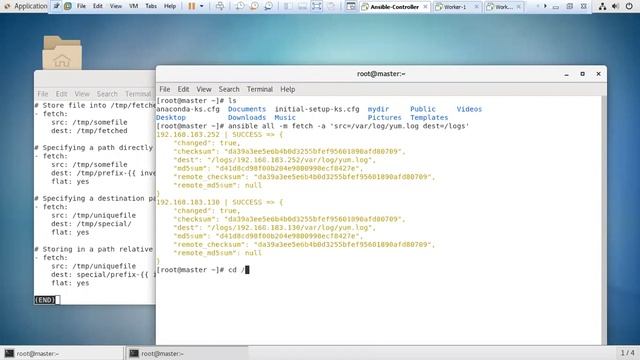The height and width of the screenshot is (360, 640).
Task: Click 'dest: /tmp/fetched' in background terminal
Action: (x=89, y=131)
